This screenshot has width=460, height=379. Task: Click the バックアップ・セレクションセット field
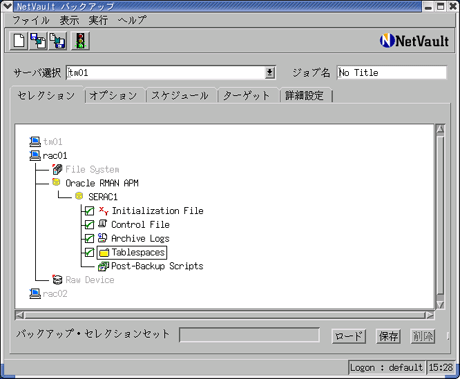(249, 335)
